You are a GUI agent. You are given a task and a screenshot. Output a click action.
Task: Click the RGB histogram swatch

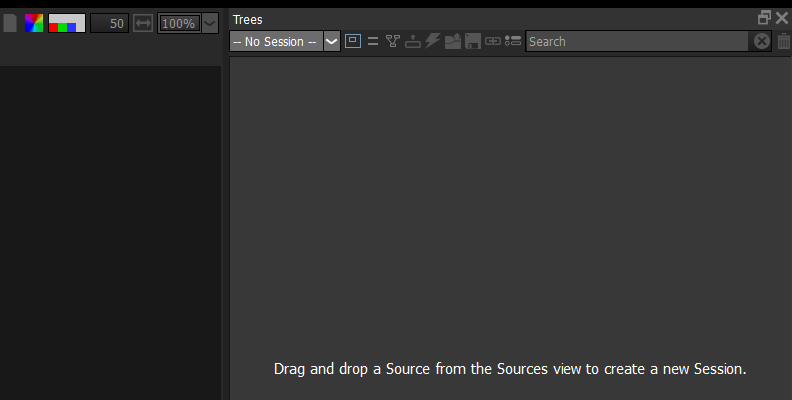click(67, 23)
